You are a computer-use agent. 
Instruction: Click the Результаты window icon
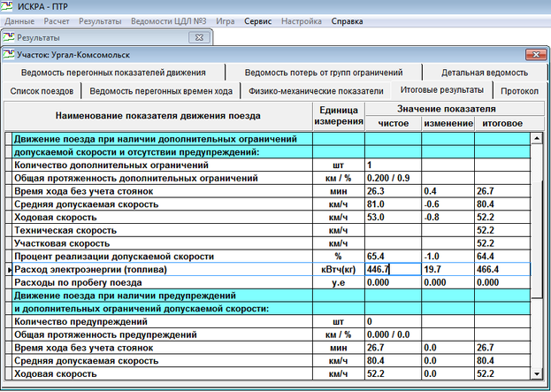(9, 38)
